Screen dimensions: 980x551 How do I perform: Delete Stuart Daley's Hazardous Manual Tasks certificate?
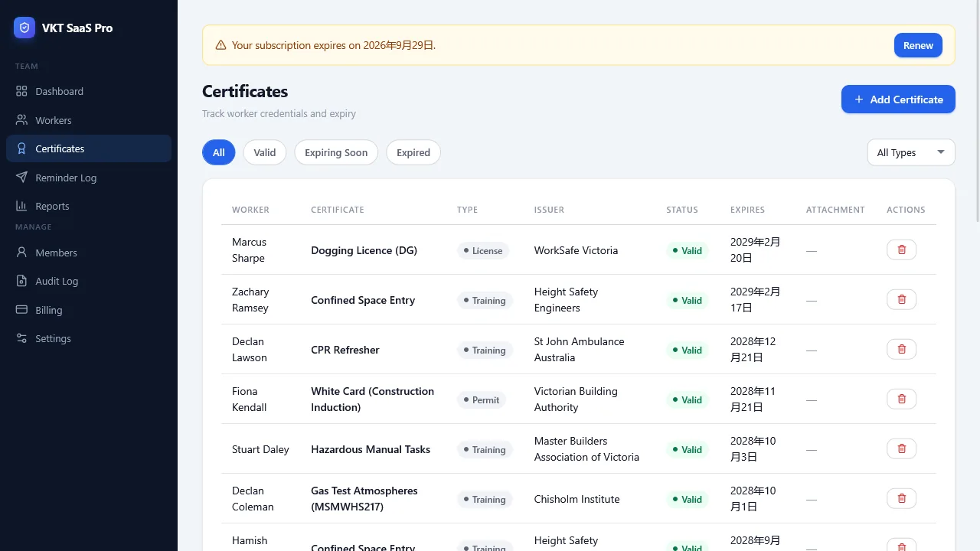(x=901, y=448)
